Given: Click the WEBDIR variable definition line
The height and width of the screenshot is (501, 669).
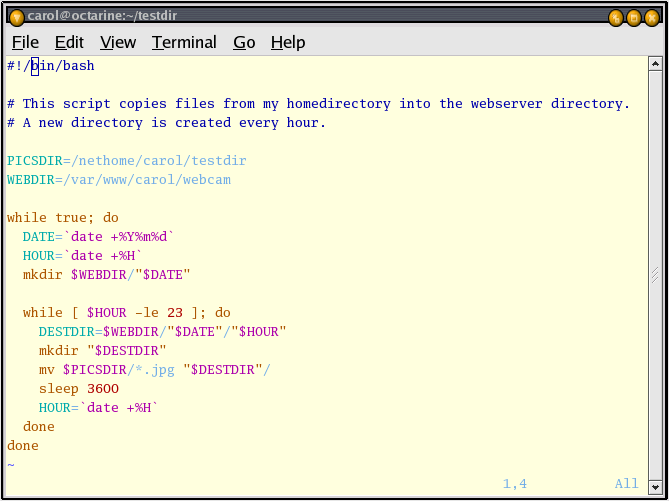Looking at the screenshot, I should pyautogui.click(x=118, y=180).
